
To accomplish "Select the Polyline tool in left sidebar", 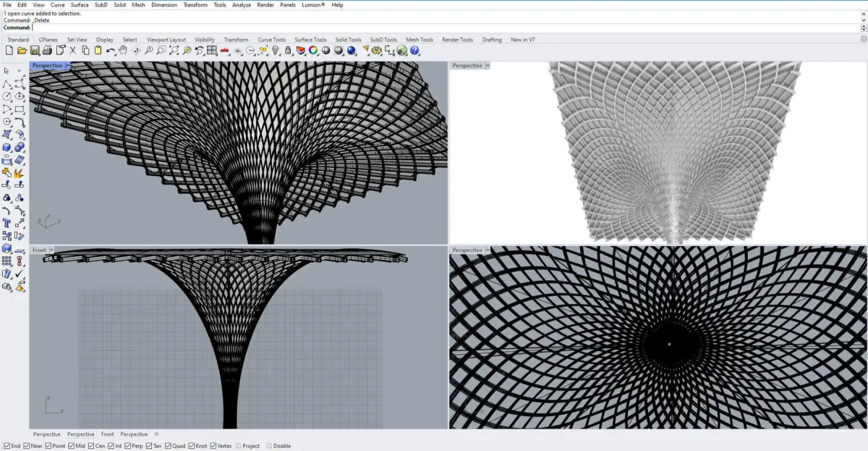I will click(7, 84).
